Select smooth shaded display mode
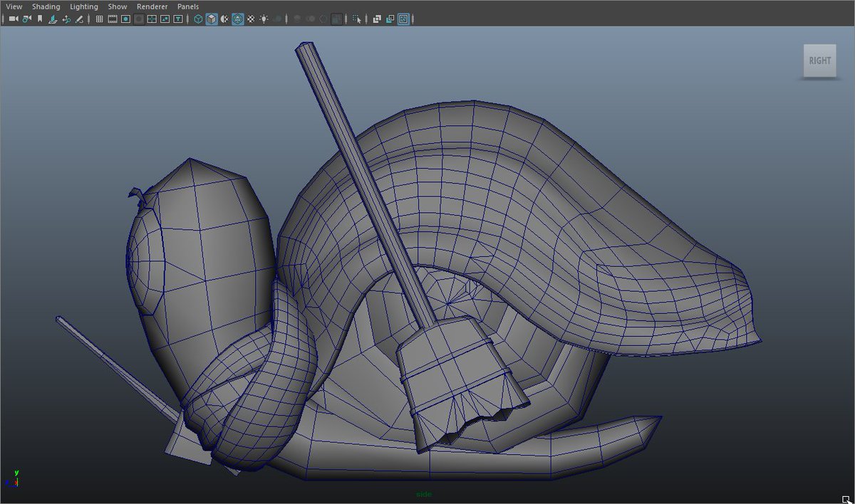Image resolution: width=855 pixels, height=504 pixels. point(212,19)
